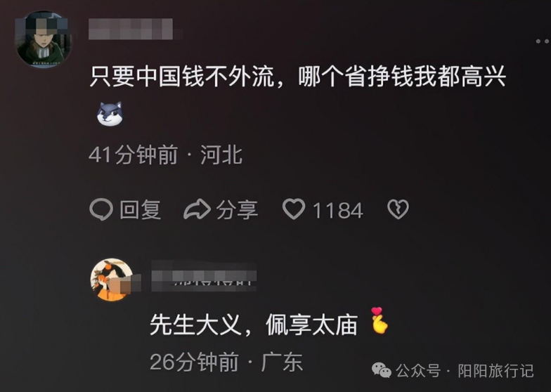The width and height of the screenshot is (551, 392).
Task: Dislike comment with broken heart icon
Action: [398, 209]
